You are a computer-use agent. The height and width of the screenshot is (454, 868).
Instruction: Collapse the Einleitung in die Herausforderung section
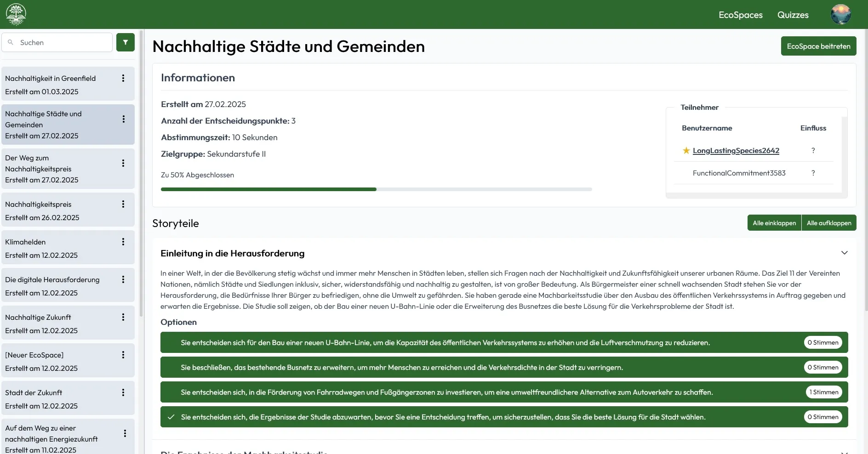pos(844,253)
